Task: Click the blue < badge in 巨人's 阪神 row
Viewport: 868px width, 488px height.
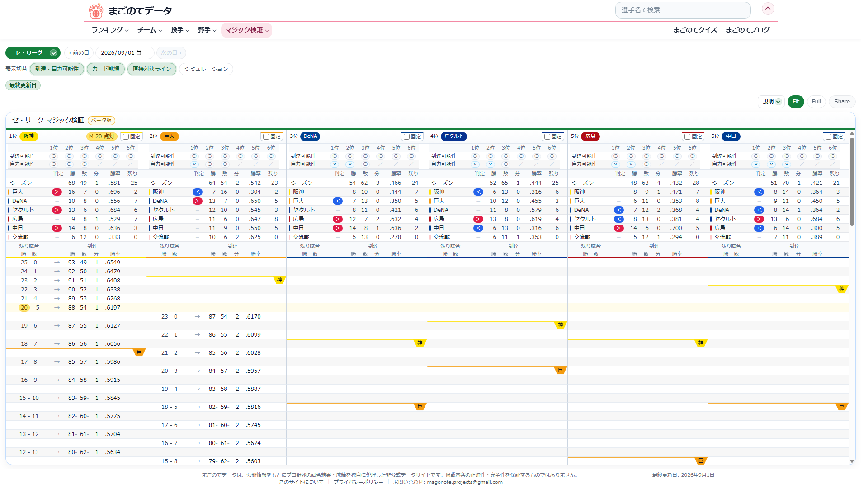Action: point(197,192)
